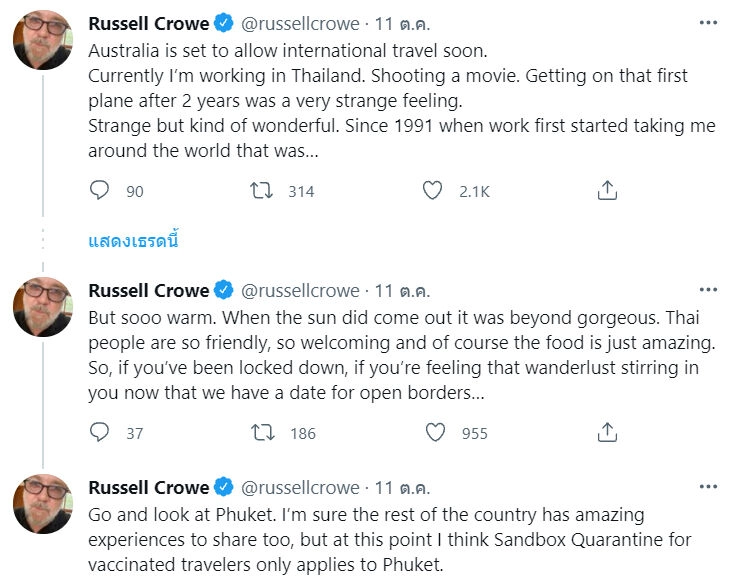The height and width of the screenshot is (587, 732).
Task: Click the profile picture on the first tweet
Action: click(x=42, y=43)
